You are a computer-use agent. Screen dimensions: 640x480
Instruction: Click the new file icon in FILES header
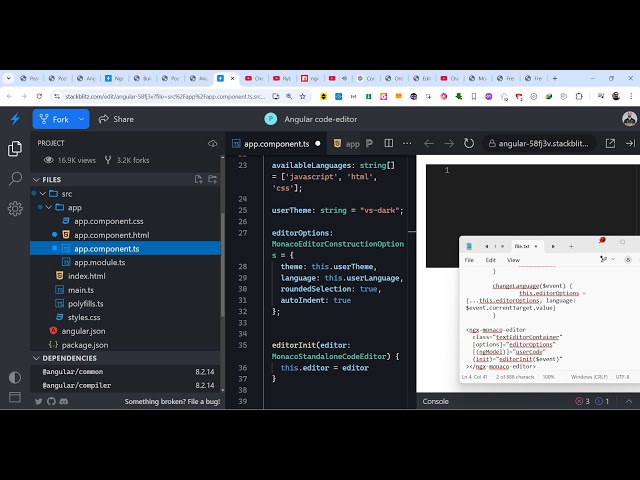click(198, 179)
